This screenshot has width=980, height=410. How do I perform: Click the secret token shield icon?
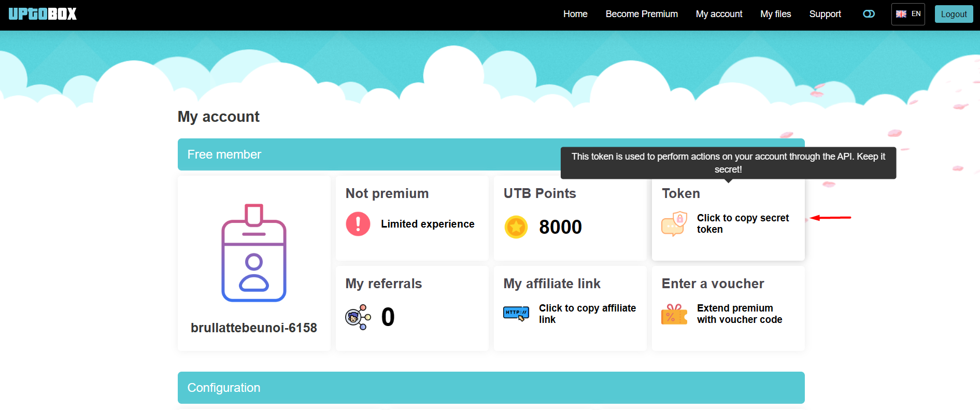pos(674,224)
